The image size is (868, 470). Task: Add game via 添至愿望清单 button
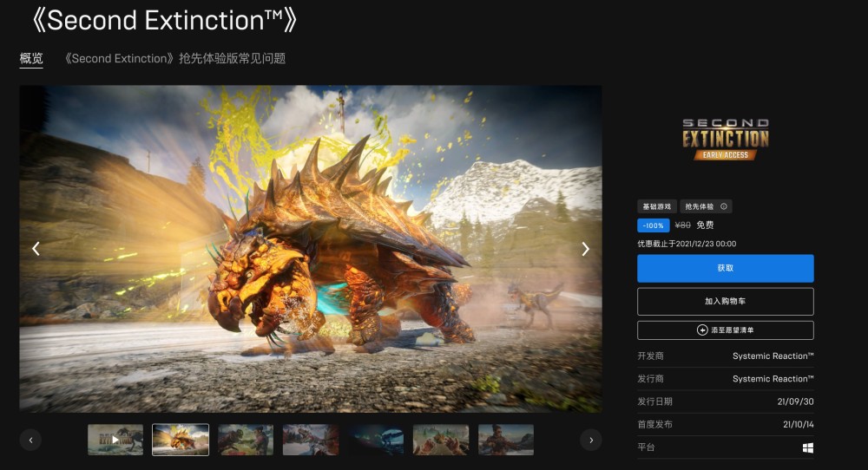click(725, 330)
